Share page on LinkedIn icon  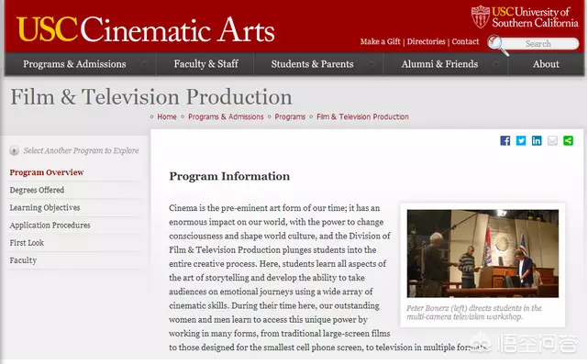(x=537, y=140)
